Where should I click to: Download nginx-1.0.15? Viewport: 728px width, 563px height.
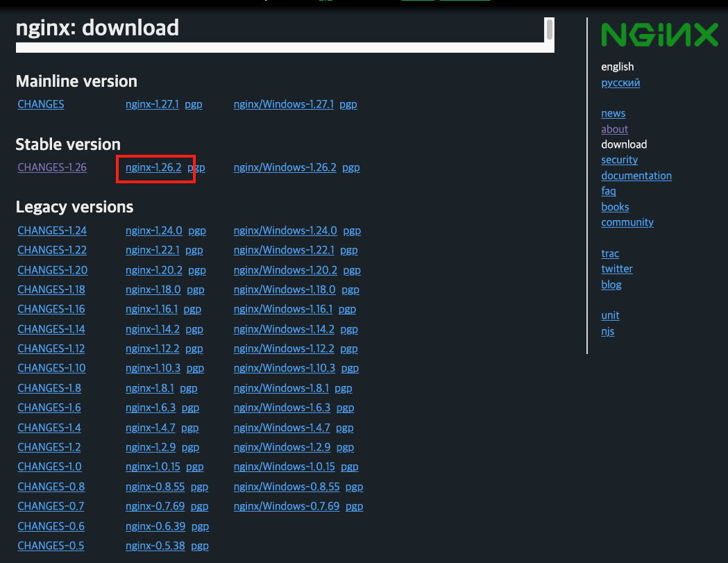(x=153, y=467)
